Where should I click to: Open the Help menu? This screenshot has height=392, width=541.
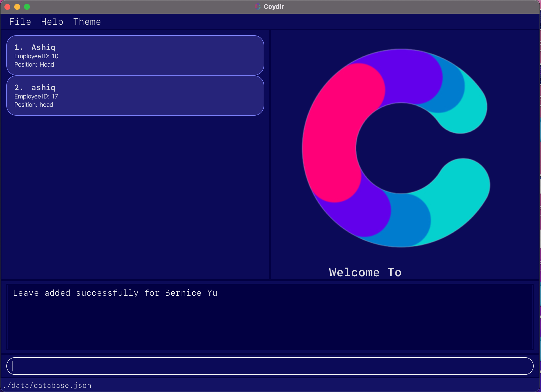point(52,22)
